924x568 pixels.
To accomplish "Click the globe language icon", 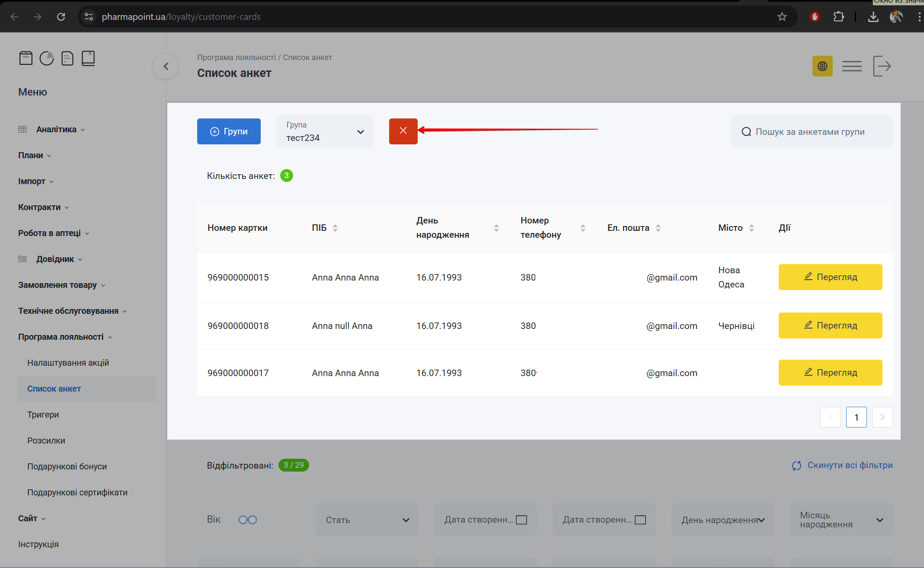I will (x=822, y=66).
